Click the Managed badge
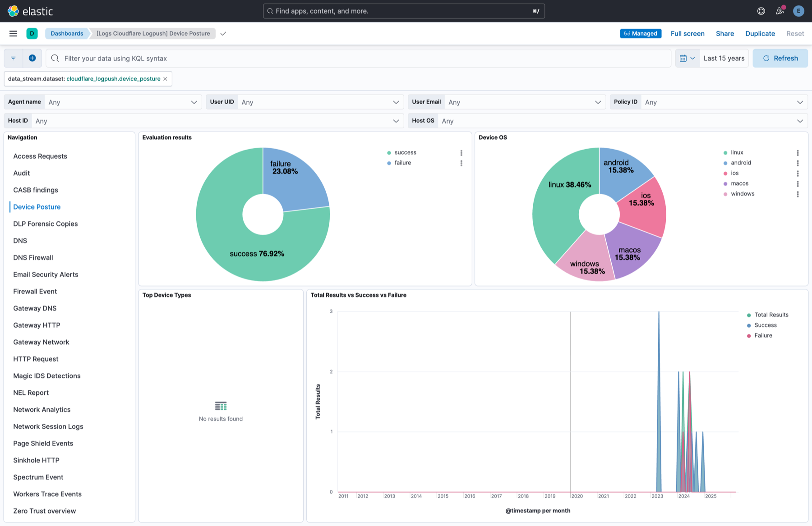This screenshot has height=526, width=812. (641, 33)
